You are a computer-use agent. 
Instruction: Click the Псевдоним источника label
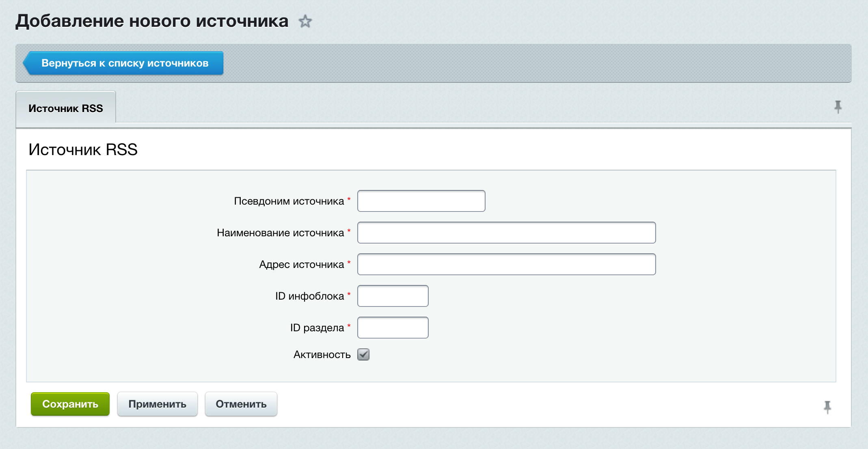click(289, 201)
